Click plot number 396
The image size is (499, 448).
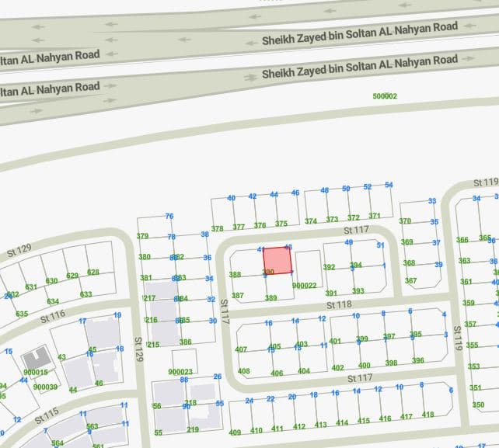tap(418, 360)
